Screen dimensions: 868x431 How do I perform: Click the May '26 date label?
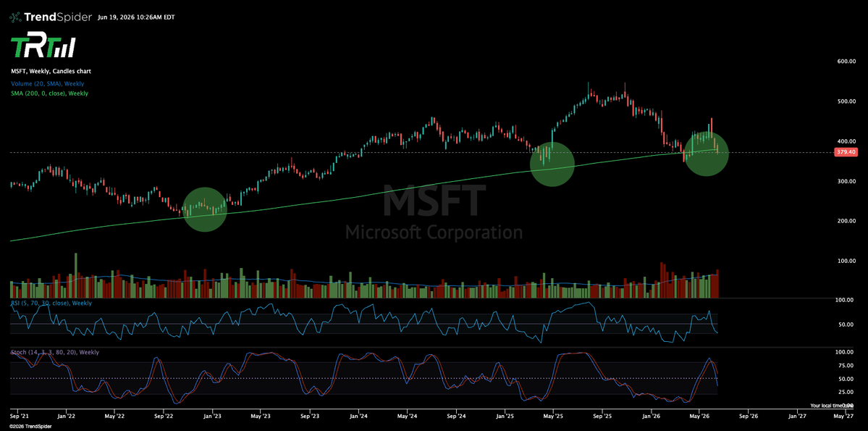(700, 415)
